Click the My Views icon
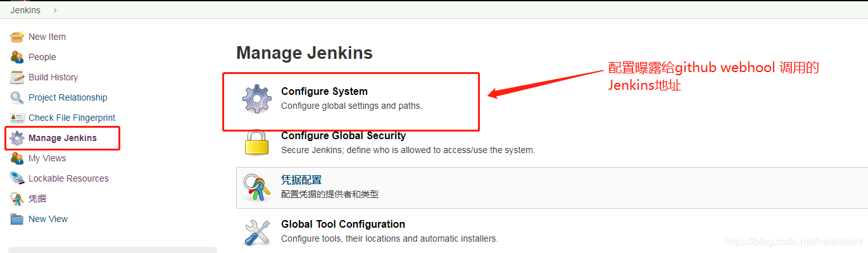This screenshot has height=253, width=868. [17, 158]
